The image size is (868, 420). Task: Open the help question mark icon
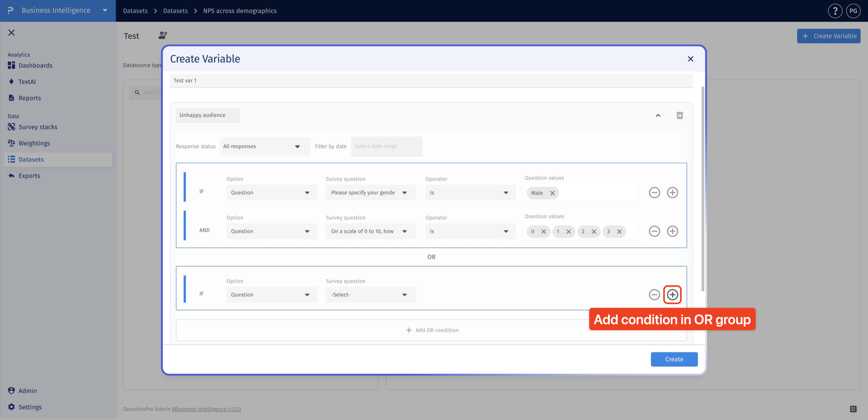[x=835, y=11]
